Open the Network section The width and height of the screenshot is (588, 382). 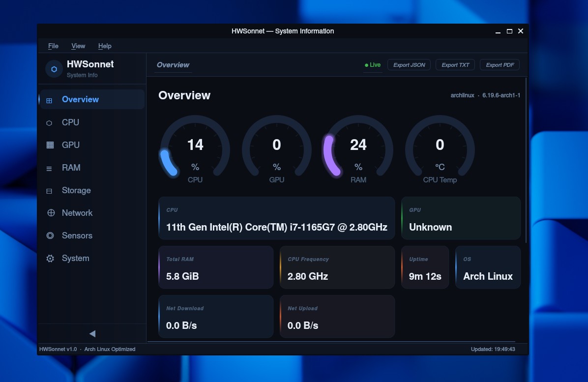coord(92,212)
